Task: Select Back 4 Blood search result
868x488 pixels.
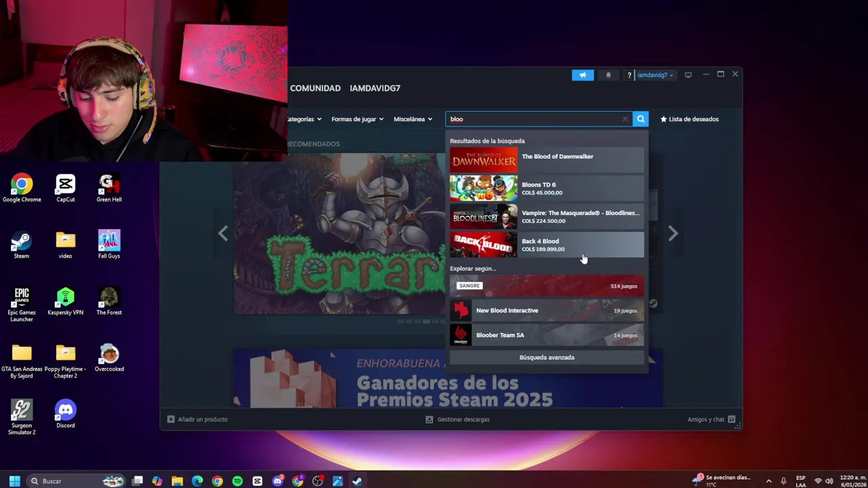Action: click(x=547, y=245)
